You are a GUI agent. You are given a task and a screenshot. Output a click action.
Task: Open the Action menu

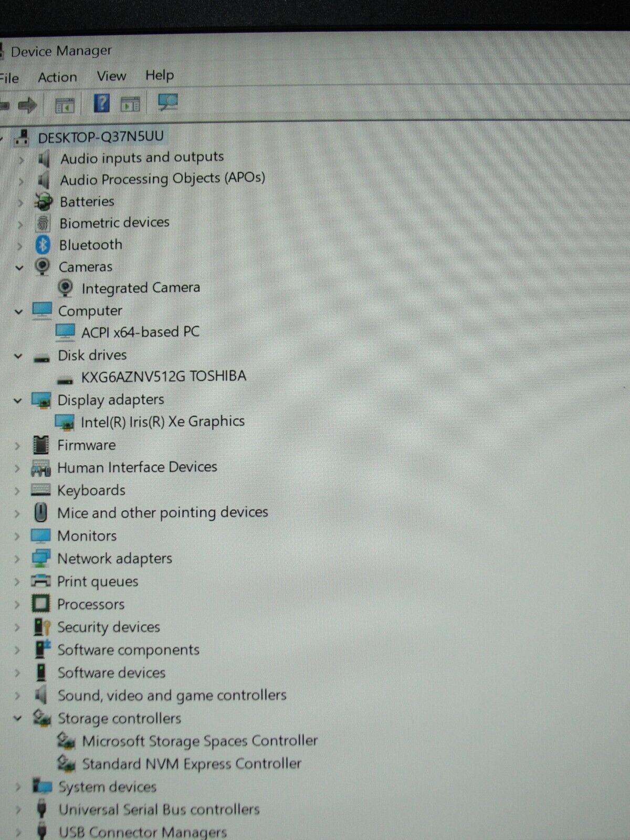pyautogui.click(x=57, y=77)
